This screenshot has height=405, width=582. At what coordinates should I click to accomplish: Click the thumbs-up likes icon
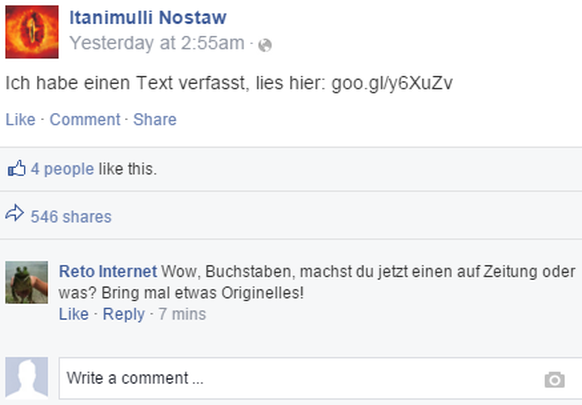click(x=17, y=168)
